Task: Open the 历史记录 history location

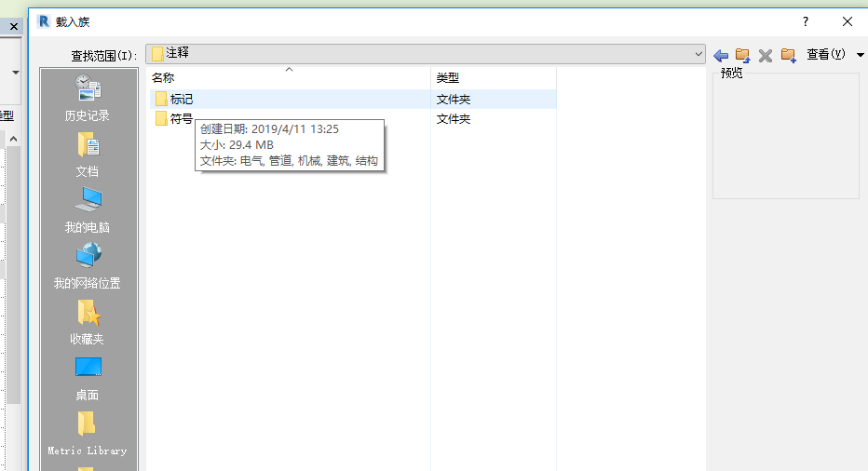Action: point(88,99)
